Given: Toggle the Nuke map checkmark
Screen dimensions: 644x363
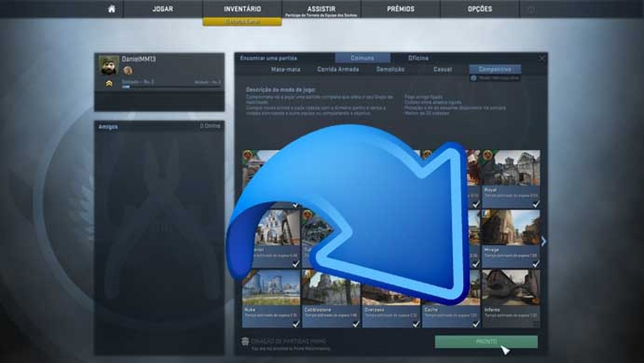Looking at the screenshot, I should 296,324.
